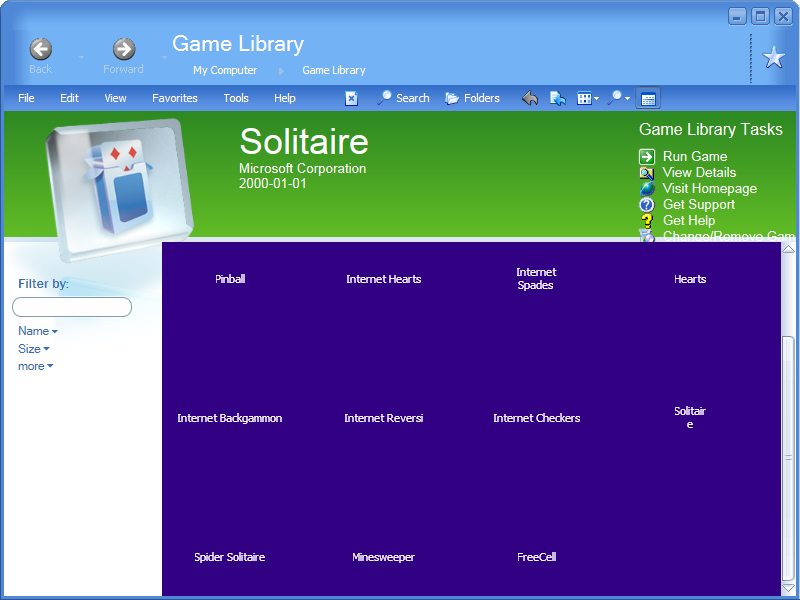Open the Favorites menu

[174, 98]
